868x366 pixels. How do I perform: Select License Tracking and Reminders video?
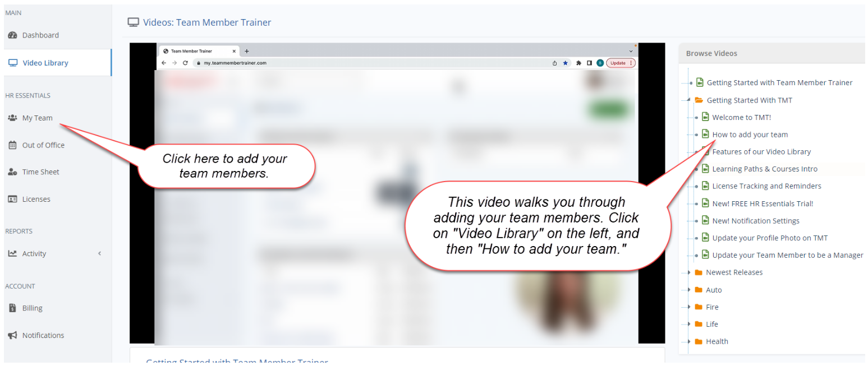pos(766,186)
